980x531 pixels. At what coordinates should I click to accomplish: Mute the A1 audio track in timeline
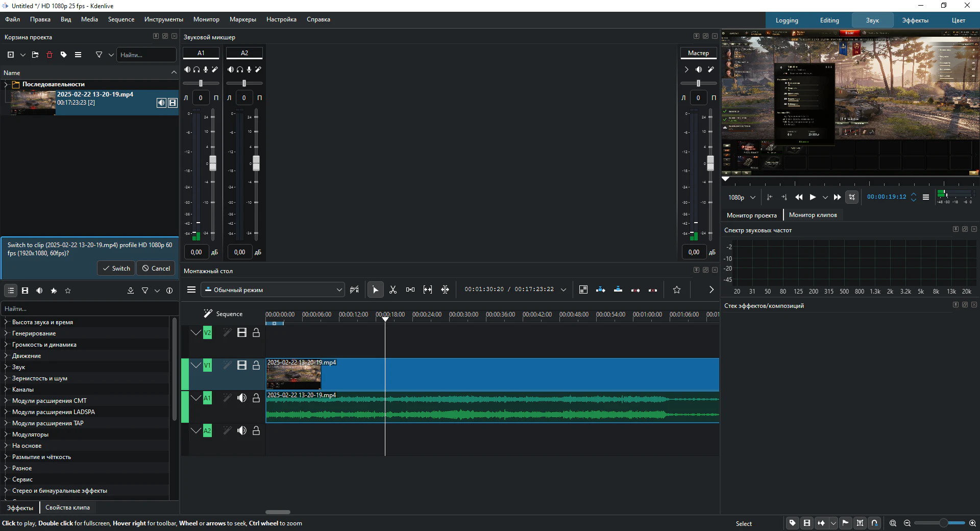(x=242, y=398)
